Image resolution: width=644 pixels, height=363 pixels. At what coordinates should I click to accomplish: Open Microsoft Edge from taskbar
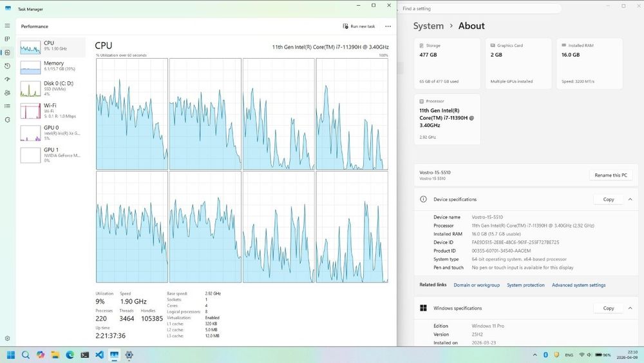point(70,355)
